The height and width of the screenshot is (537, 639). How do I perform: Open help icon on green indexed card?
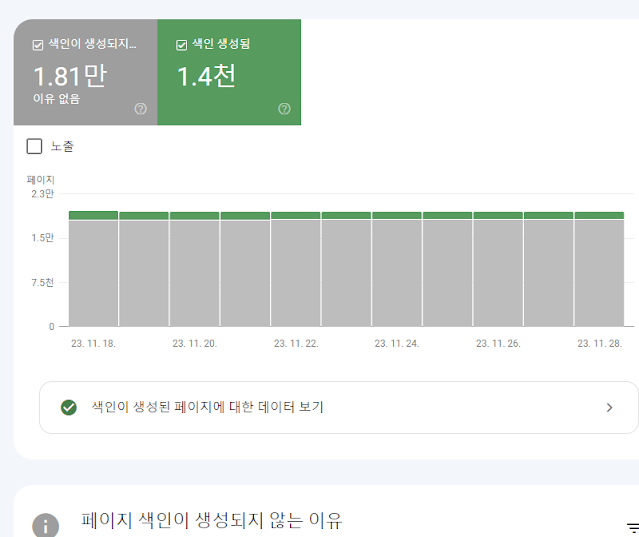[x=284, y=109]
